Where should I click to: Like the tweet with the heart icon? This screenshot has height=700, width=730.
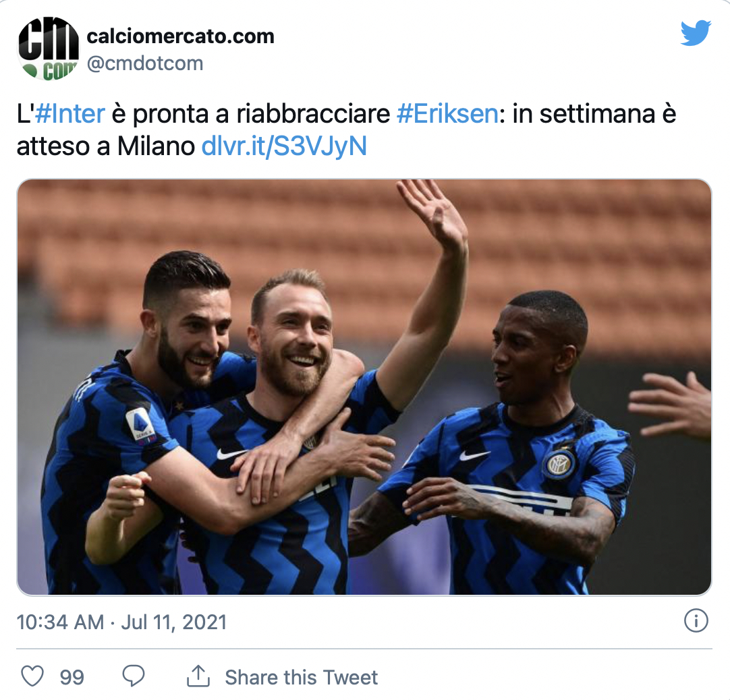click(x=32, y=676)
